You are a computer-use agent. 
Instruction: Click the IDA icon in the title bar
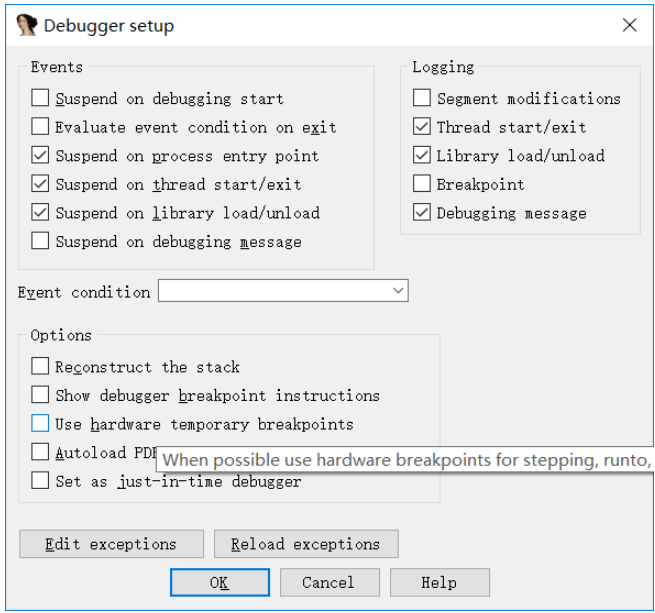[x=27, y=26]
